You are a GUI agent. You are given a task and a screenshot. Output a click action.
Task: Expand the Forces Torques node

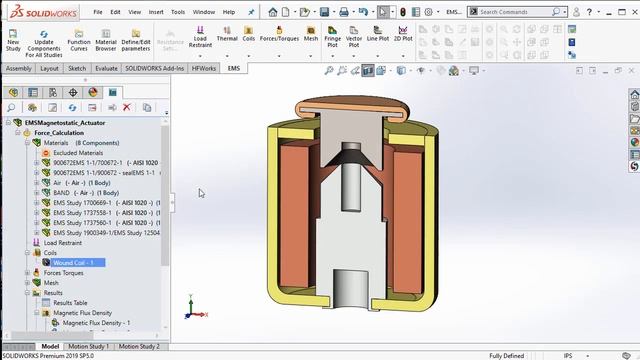(x=27, y=273)
